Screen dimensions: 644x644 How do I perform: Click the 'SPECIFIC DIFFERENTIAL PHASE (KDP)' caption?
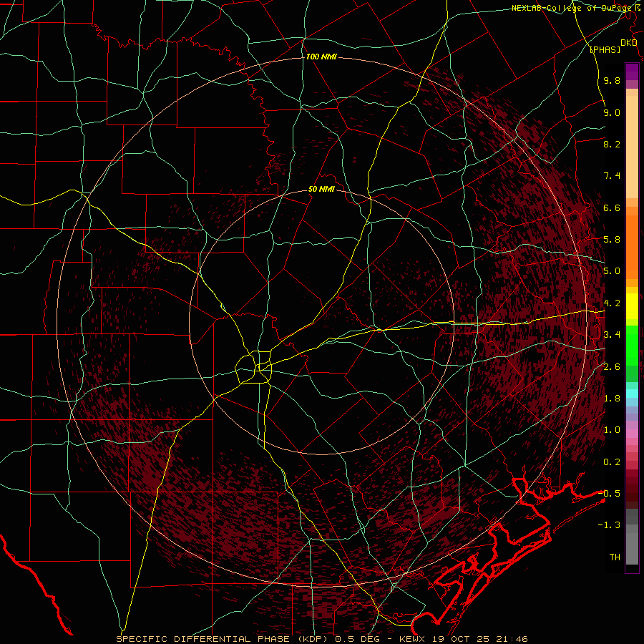(224, 639)
